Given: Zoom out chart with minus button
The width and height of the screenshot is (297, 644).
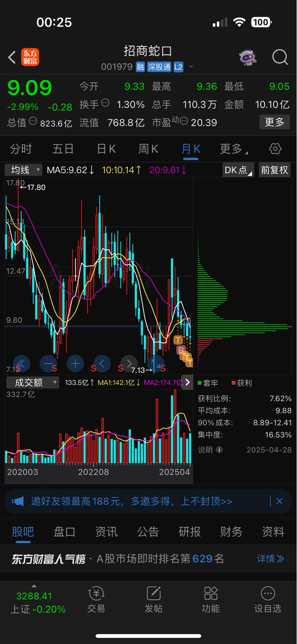Looking at the screenshot, I should point(48,364).
